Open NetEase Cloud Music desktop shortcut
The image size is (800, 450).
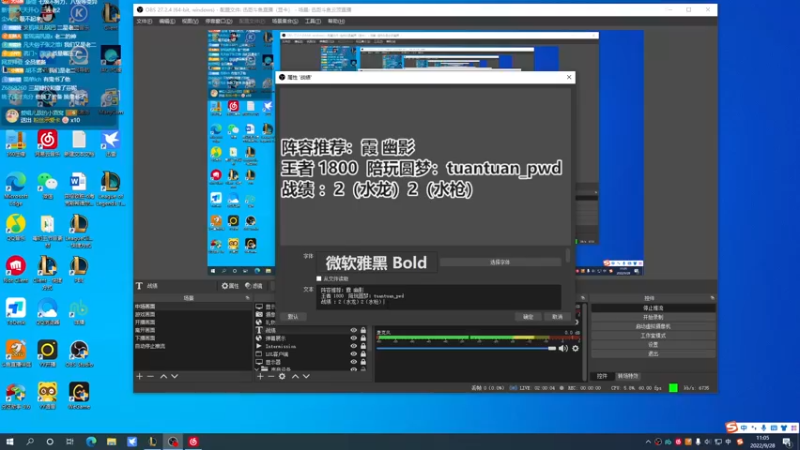(47, 143)
